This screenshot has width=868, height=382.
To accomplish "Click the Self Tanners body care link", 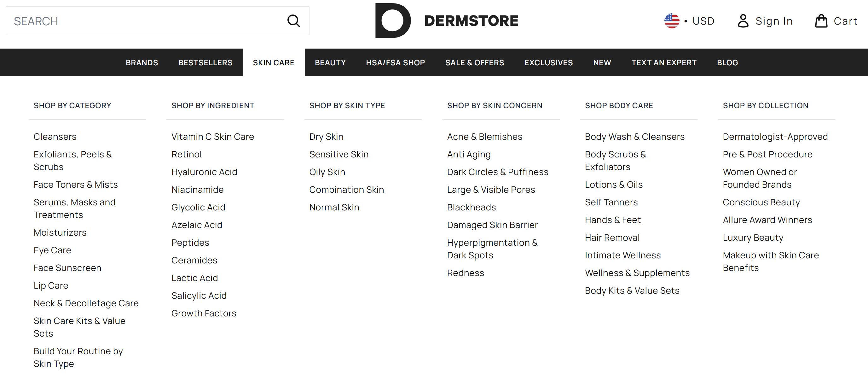I will [x=611, y=202].
